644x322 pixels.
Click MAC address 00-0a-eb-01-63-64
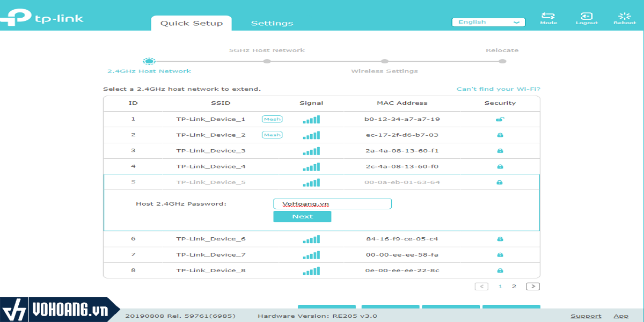point(402,182)
